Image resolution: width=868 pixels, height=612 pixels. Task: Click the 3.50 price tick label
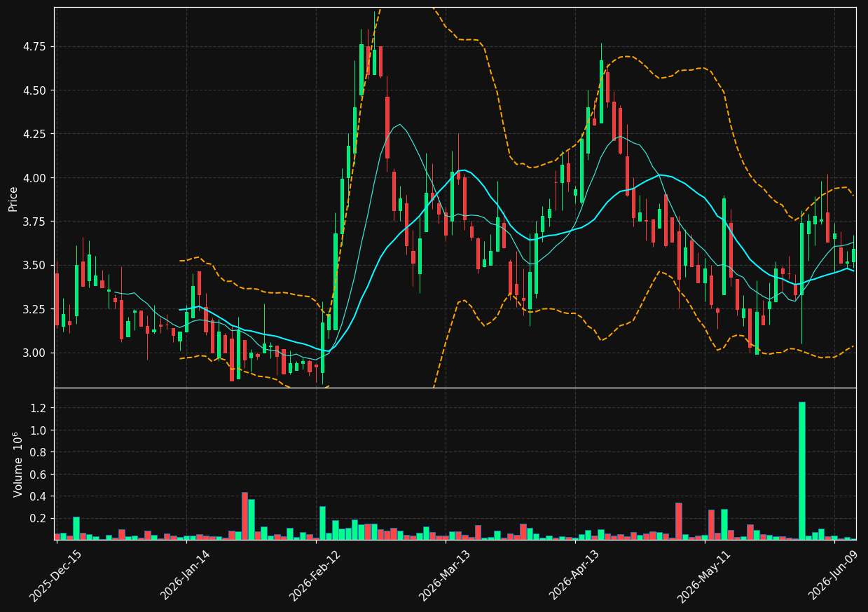click(35, 265)
